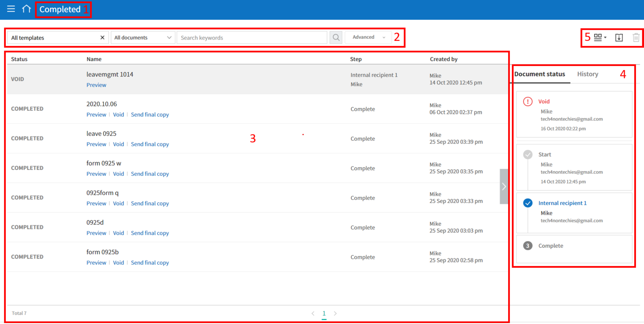Expand the All documents dropdown
The height and width of the screenshot is (324, 644).
[143, 37]
